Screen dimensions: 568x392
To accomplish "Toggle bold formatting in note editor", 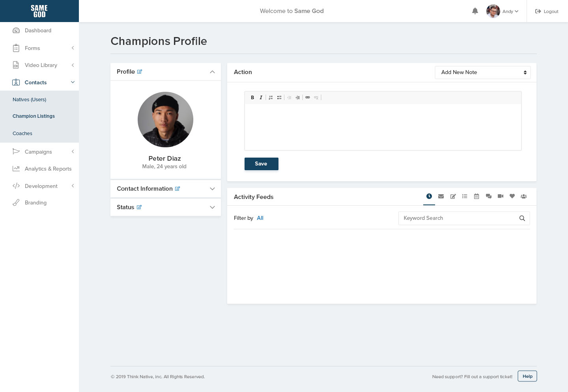I will click(x=252, y=97).
